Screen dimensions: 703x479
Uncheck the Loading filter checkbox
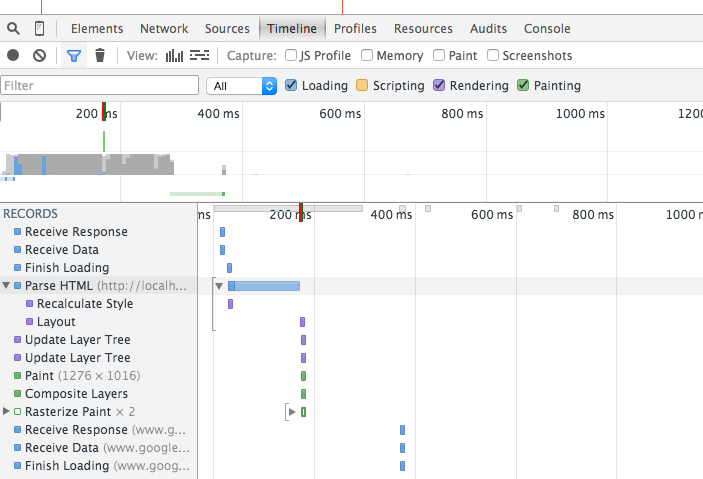pyautogui.click(x=291, y=86)
